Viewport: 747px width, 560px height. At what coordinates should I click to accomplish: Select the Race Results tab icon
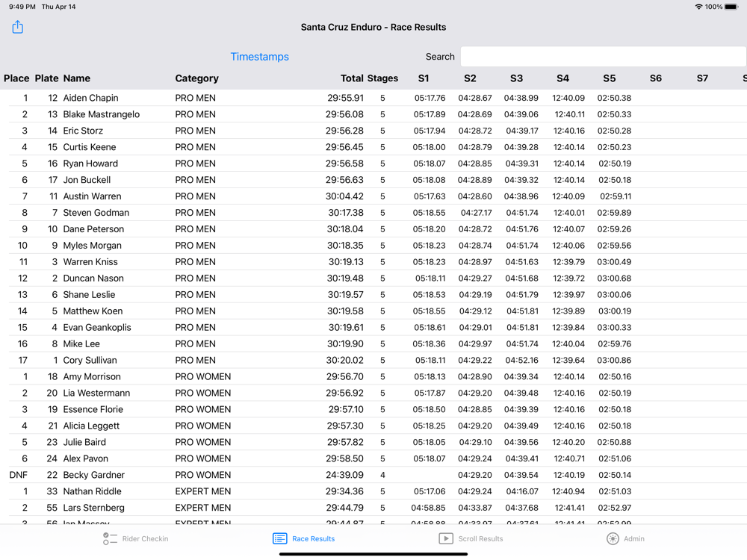(279, 538)
